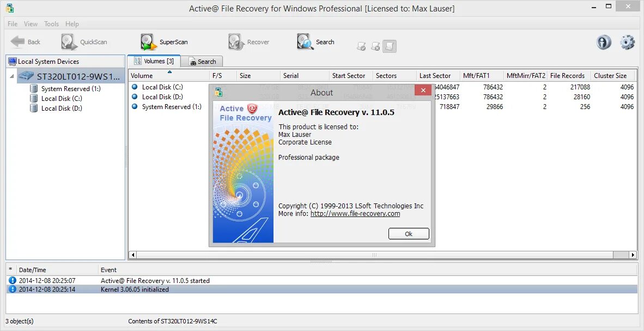Click the Date/Time log column header

tap(58, 270)
